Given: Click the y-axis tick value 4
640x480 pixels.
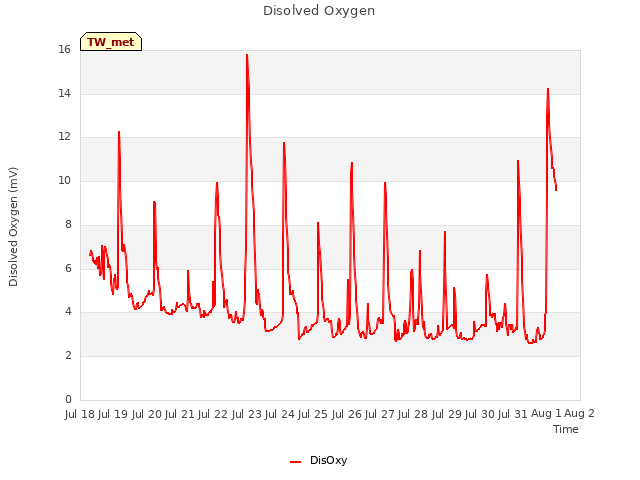Looking at the screenshot, I should tap(68, 311).
